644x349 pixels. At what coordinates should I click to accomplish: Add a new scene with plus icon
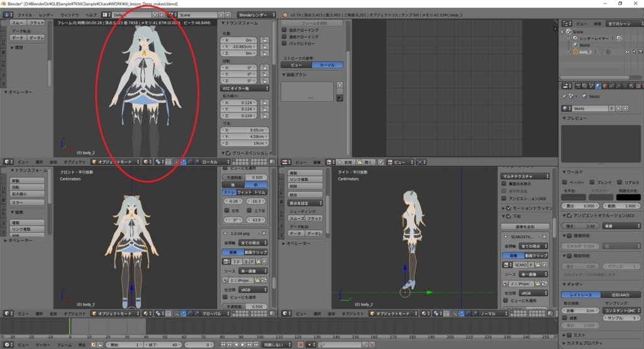[x=221, y=15]
